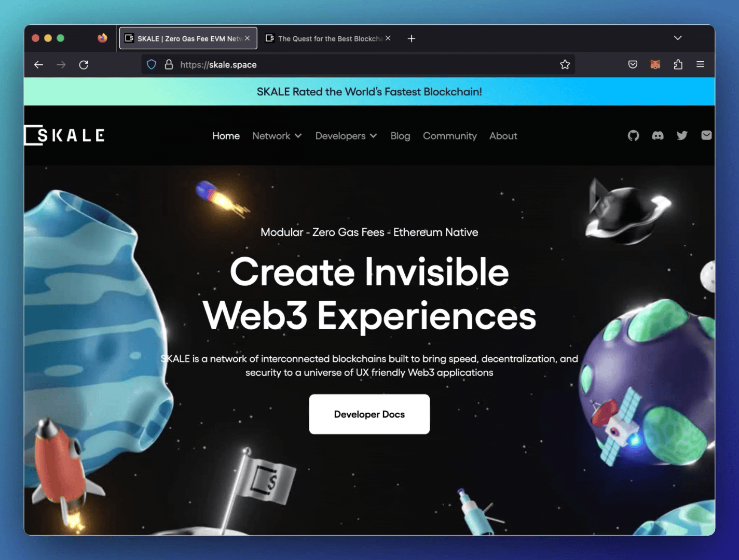This screenshot has width=739, height=560.
Task: Click the Modular - Zero Gas Fees tagline
Action: pos(369,232)
